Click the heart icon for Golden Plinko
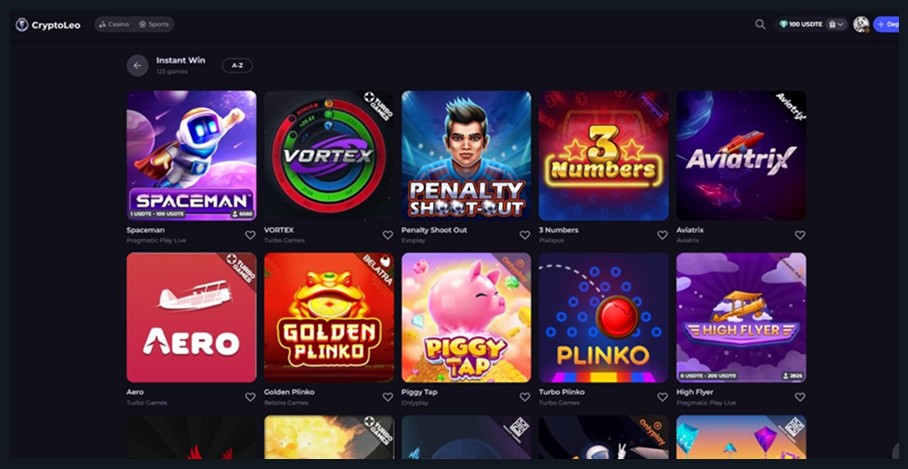Screen dimensions: 908x469 tap(387, 397)
